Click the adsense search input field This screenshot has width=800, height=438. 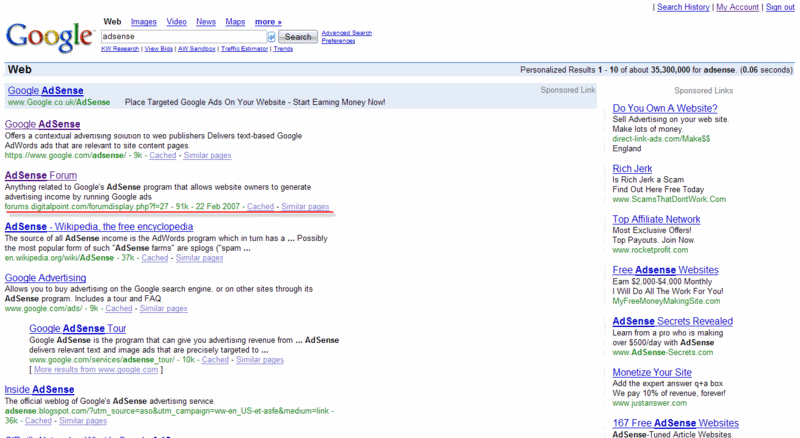click(184, 36)
